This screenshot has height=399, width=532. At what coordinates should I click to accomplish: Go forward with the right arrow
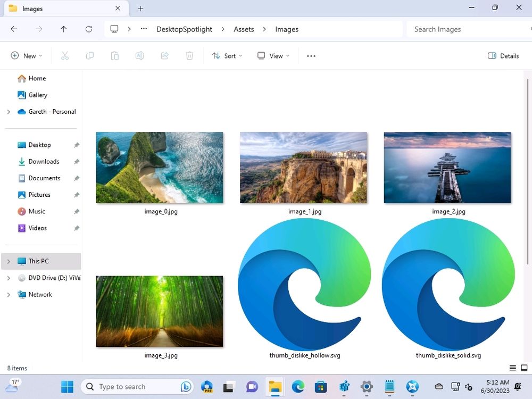pyautogui.click(x=39, y=29)
